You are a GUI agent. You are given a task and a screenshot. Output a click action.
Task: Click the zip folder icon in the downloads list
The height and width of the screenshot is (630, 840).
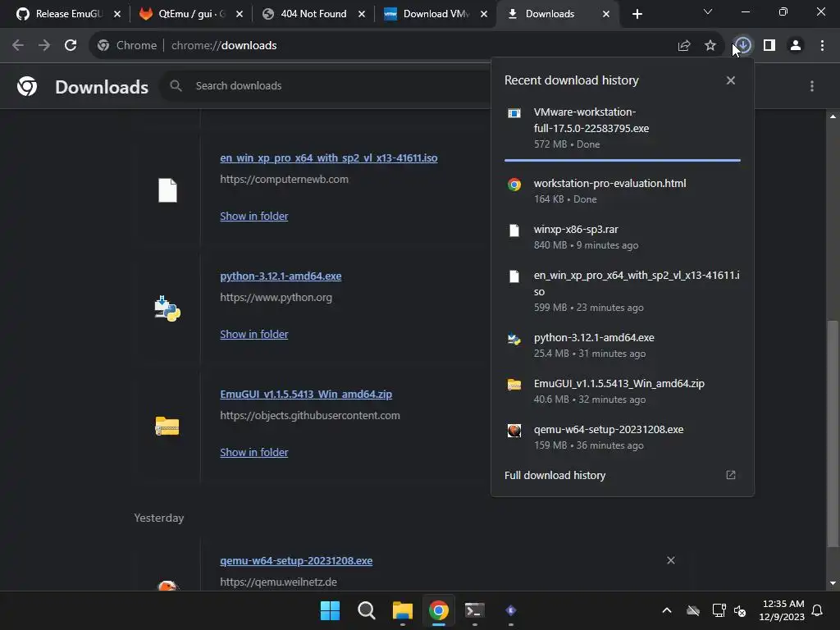(167, 427)
